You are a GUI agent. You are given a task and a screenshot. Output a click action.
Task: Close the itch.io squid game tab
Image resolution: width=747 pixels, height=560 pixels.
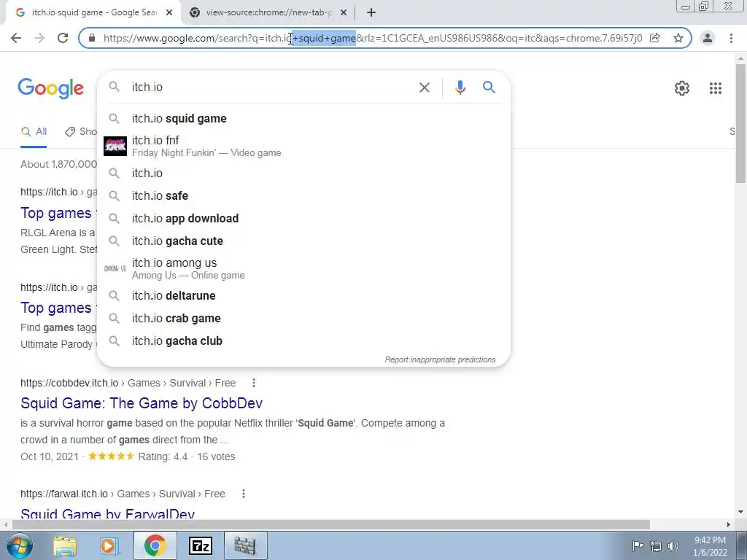pos(169,13)
